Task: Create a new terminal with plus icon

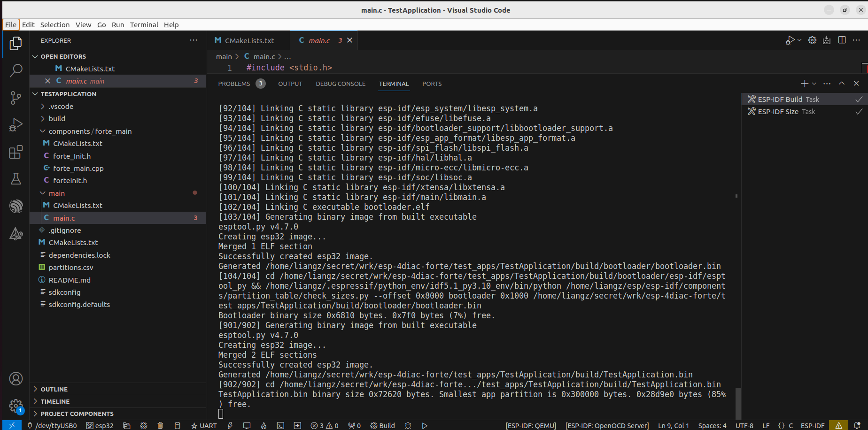Action: [805, 84]
